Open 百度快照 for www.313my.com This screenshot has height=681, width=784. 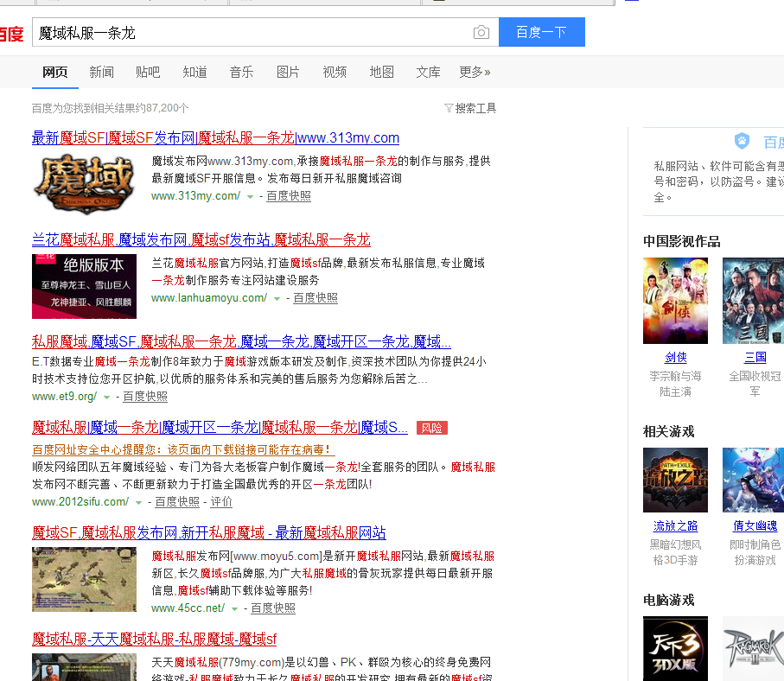pos(289,196)
